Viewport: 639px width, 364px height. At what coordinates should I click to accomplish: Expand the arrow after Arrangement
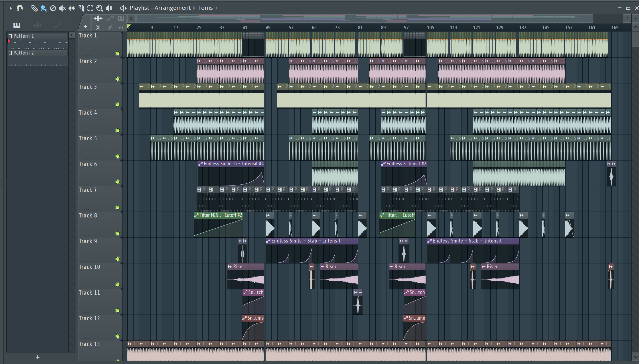tap(194, 8)
